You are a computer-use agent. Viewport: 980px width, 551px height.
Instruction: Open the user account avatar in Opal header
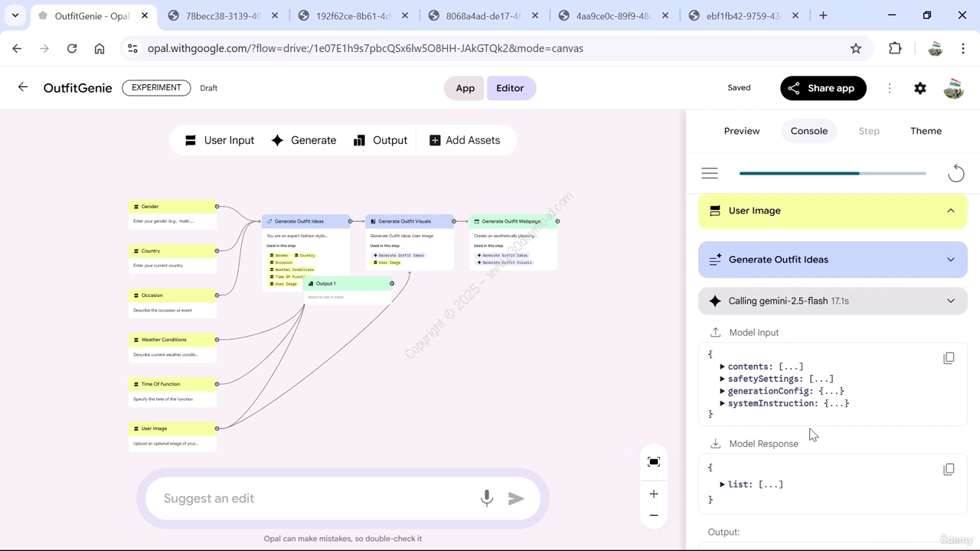pos(953,88)
